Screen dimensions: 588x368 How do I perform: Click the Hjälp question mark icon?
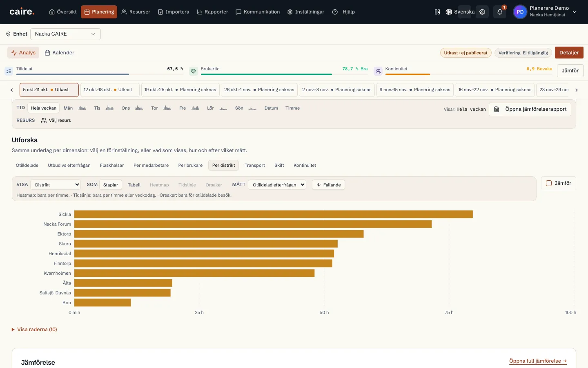[335, 12]
